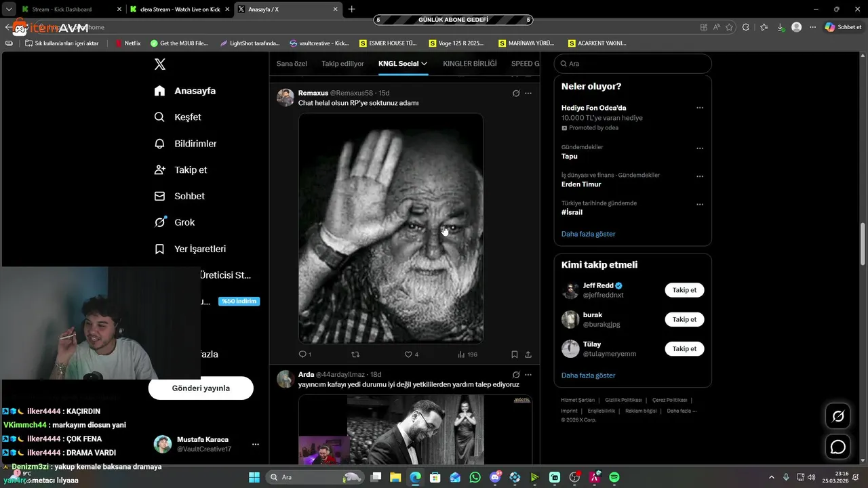Screen dimensions: 868x488
Task: Open the Netflix bookmark
Action: 127,43
